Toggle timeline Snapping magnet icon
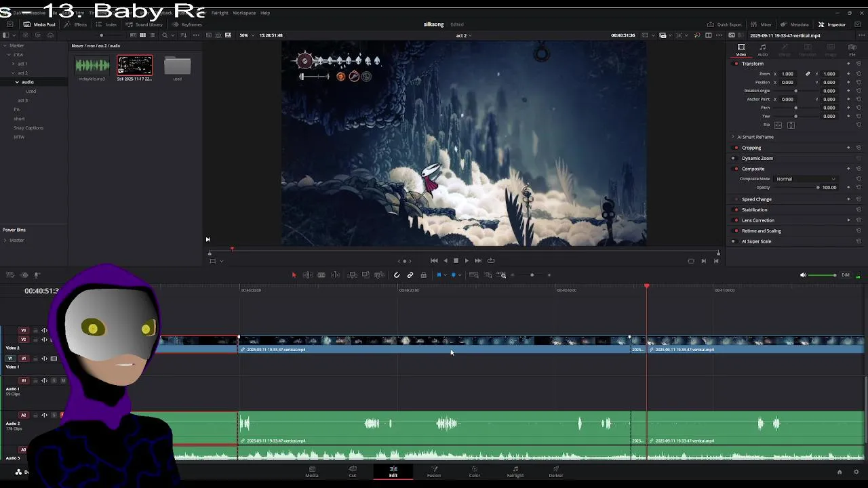The height and width of the screenshot is (488, 868). 397,275
